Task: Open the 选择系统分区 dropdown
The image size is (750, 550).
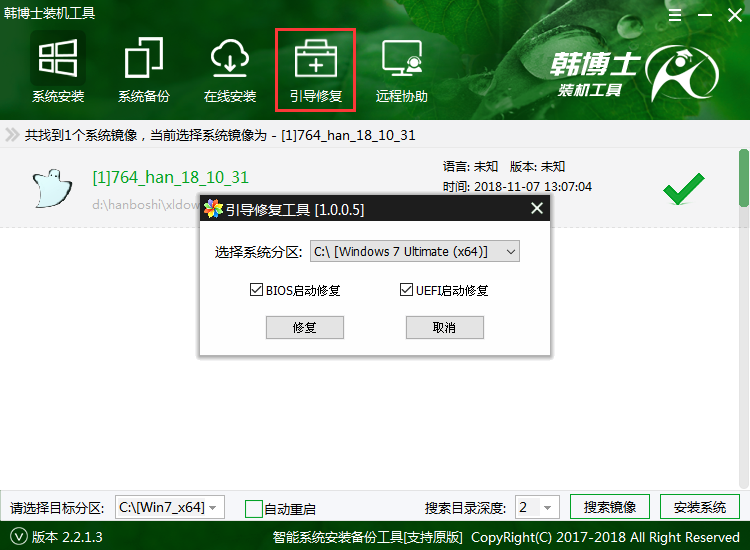Action: click(415, 251)
